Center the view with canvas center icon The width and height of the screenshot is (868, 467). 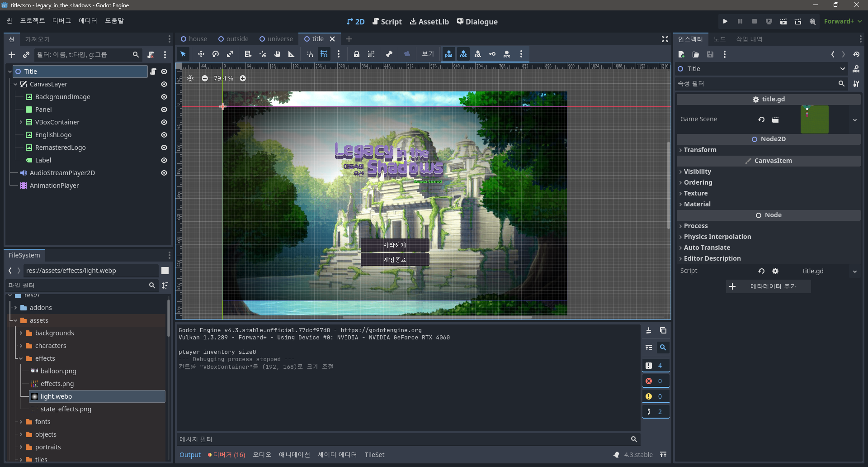[190, 78]
